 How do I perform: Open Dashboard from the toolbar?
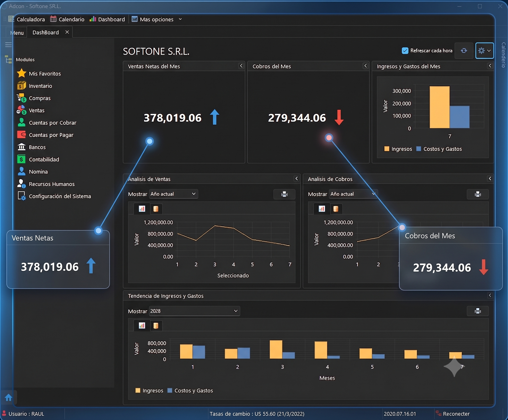pyautogui.click(x=107, y=19)
